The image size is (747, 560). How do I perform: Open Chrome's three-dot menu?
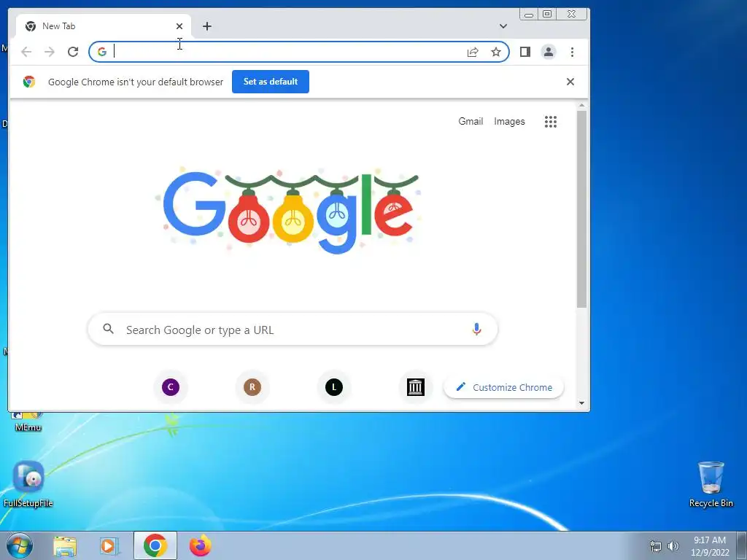(x=572, y=52)
